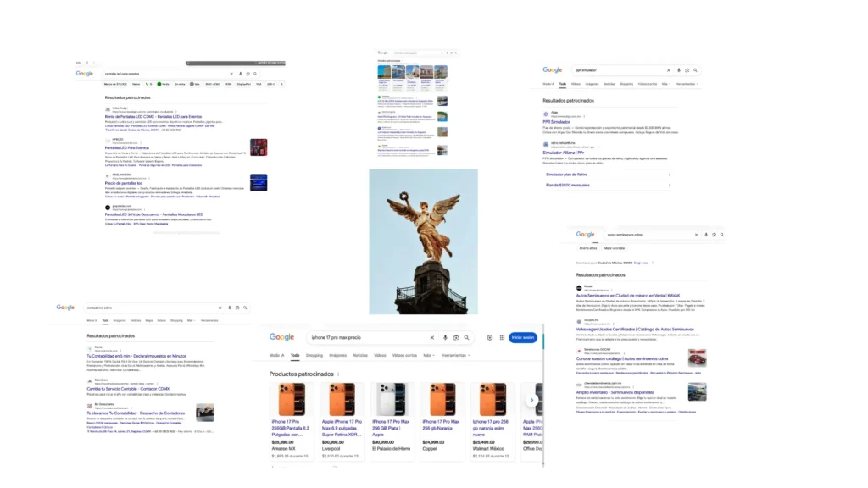Viewport: 868px width, 488px height.
Task: Switch to the Shopping tab
Action: [314, 355]
